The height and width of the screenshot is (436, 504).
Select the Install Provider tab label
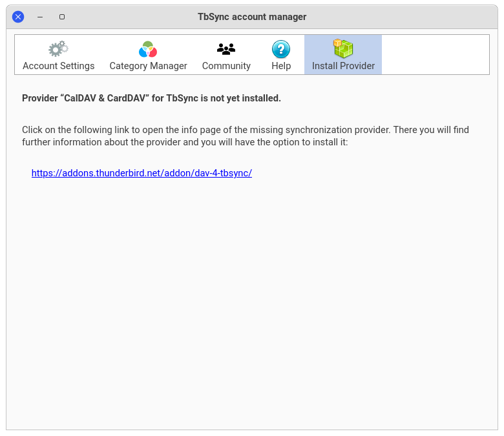(343, 66)
